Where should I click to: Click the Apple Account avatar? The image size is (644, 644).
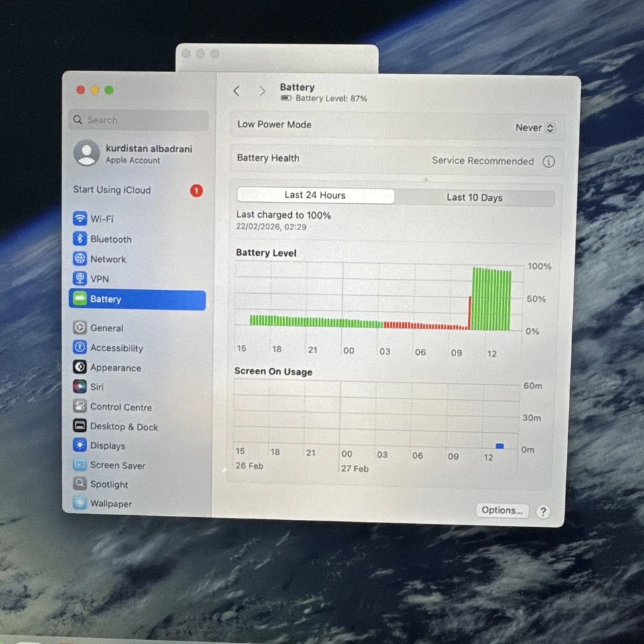pyautogui.click(x=87, y=153)
